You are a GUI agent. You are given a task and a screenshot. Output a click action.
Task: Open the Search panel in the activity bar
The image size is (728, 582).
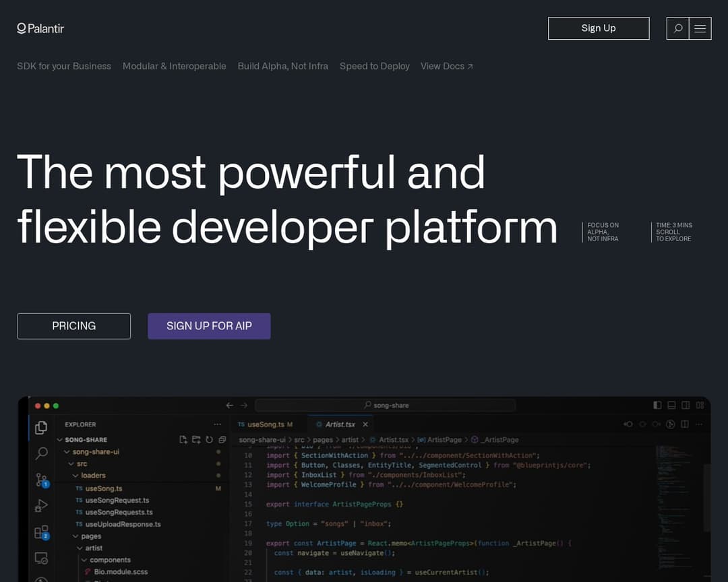point(41,455)
